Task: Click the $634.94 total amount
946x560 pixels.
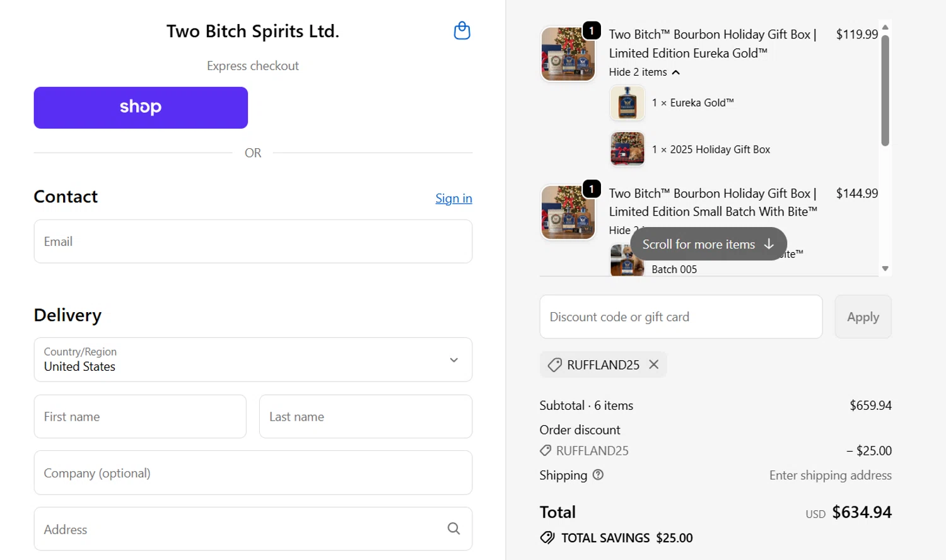Action: click(861, 512)
